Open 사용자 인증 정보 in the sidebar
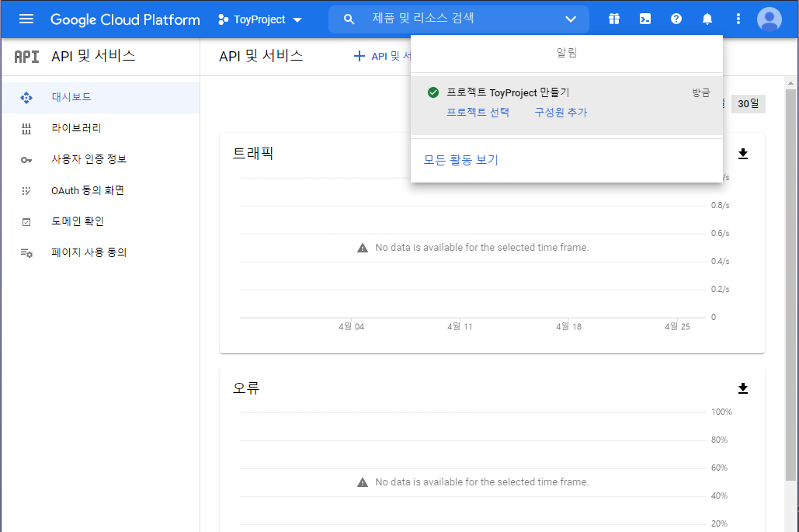The height and width of the screenshot is (532, 799). [101, 159]
